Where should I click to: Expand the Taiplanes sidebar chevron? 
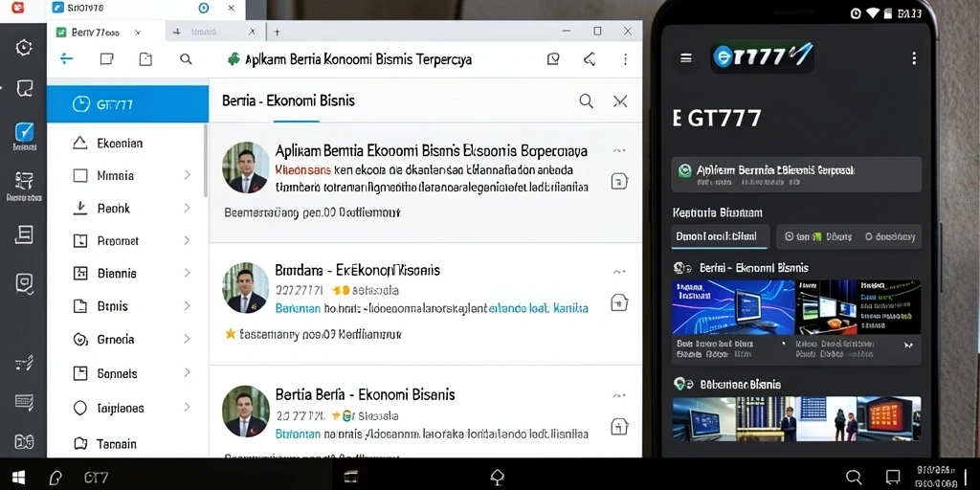[187, 408]
